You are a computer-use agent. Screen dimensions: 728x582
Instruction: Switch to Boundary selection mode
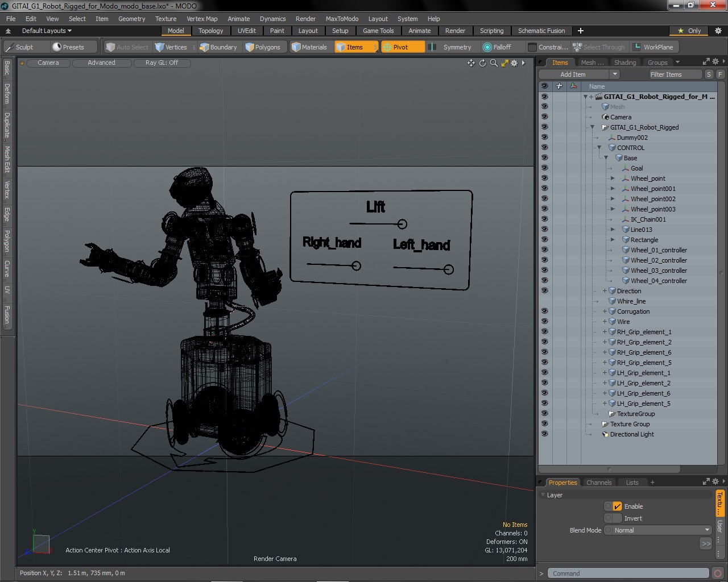[218, 47]
